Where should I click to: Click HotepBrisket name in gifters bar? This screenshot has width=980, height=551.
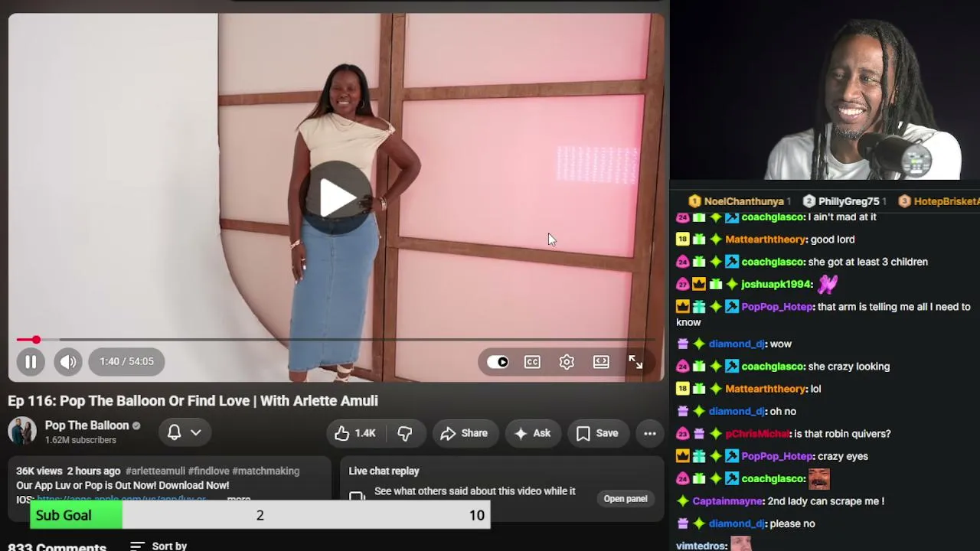[x=946, y=201]
